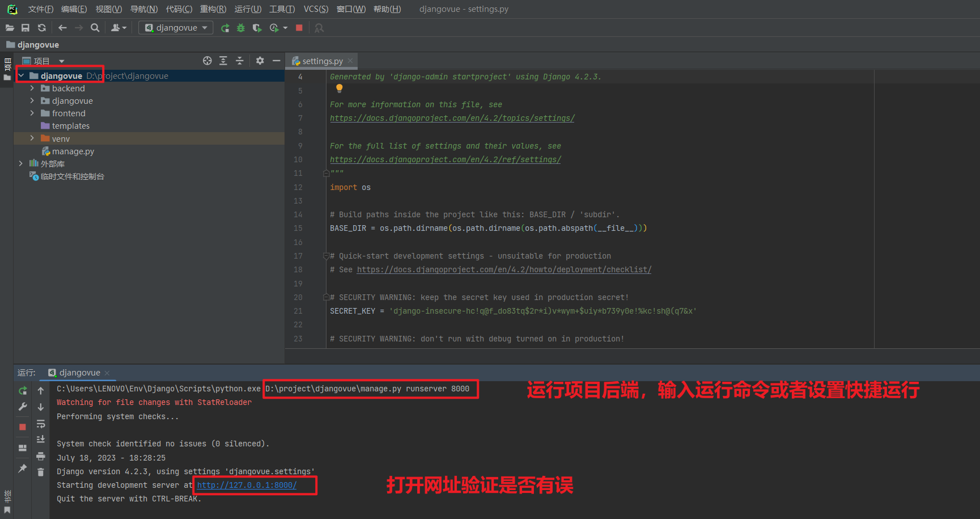Save all files using the floppy icon

coord(26,28)
